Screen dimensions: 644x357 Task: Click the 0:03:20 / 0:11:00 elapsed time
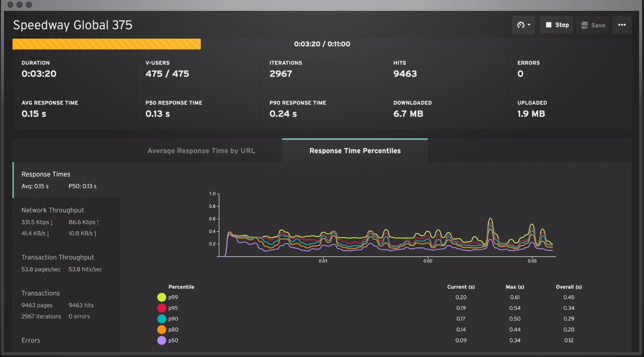322,44
